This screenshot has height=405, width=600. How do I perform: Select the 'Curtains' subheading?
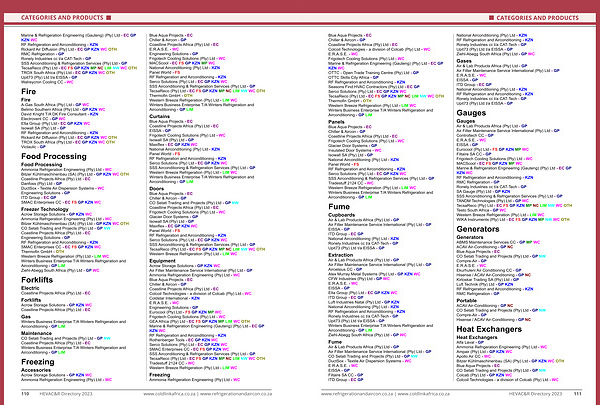[160, 116]
